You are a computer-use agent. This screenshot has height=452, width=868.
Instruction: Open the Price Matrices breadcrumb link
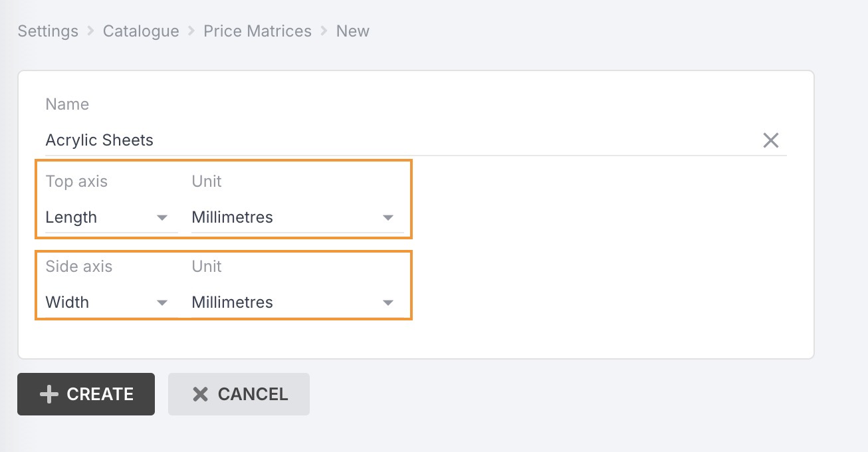tap(257, 31)
